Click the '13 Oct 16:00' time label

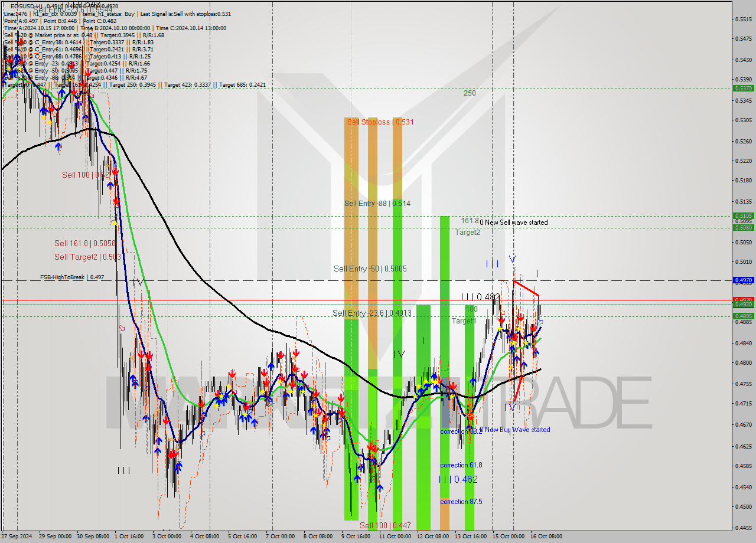pyautogui.click(x=470, y=537)
